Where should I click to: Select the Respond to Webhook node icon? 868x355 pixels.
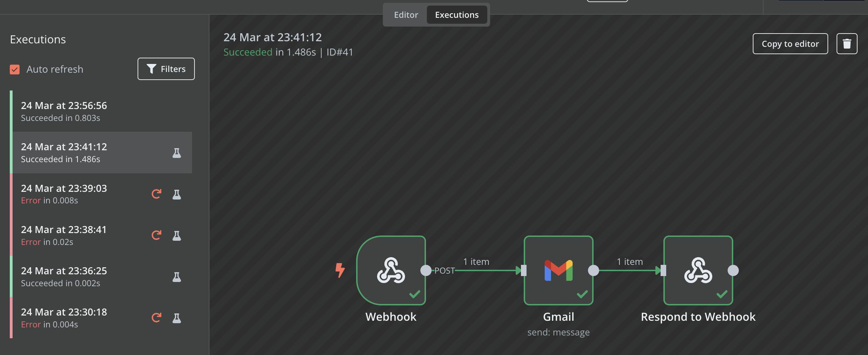click(x=698, y=270)
